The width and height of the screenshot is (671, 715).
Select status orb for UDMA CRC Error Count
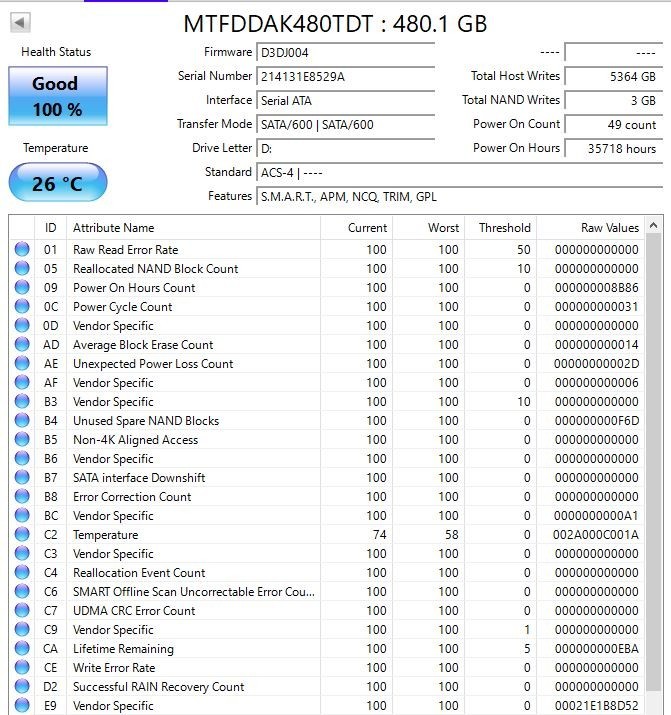[22, 611]
